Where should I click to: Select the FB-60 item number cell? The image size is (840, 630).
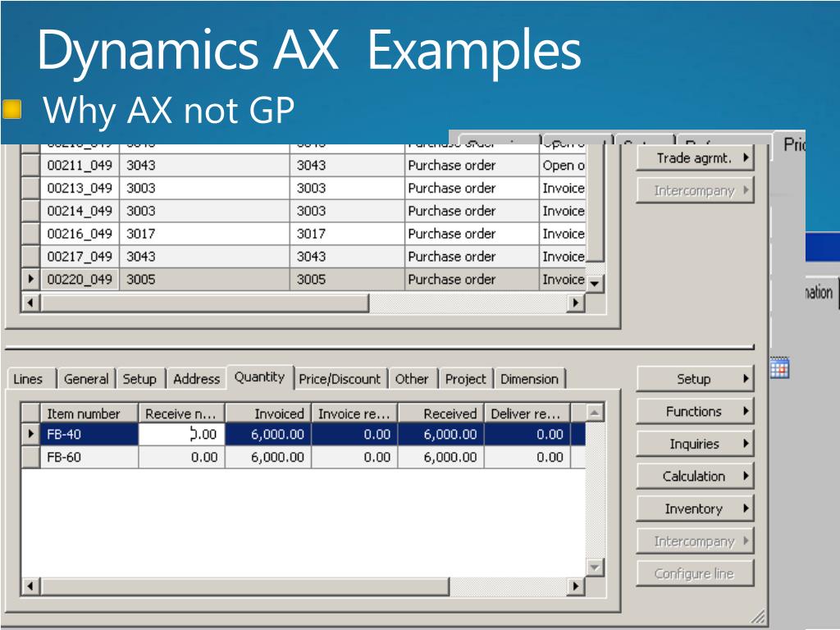tap(89, 457)
